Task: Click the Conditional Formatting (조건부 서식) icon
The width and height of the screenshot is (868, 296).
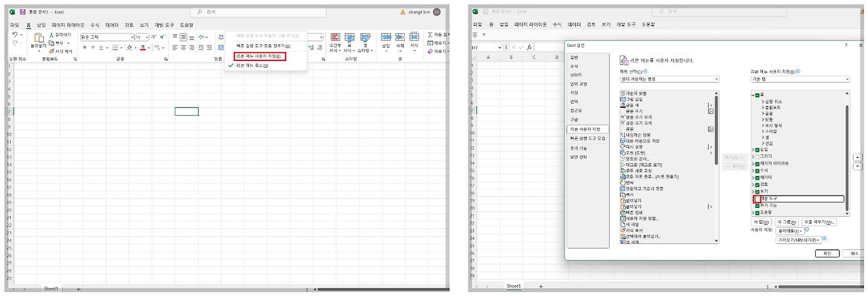Action: pyautogui.click(x=334, y=37)
